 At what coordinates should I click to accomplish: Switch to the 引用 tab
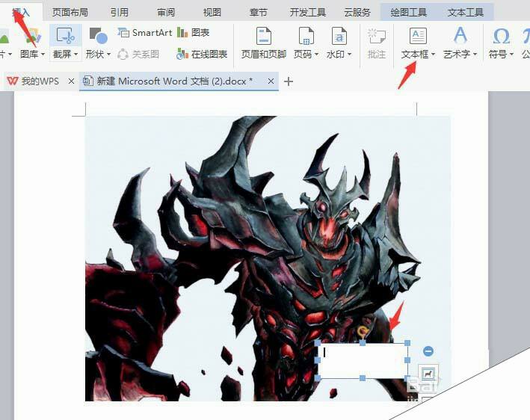pos(120,13)
